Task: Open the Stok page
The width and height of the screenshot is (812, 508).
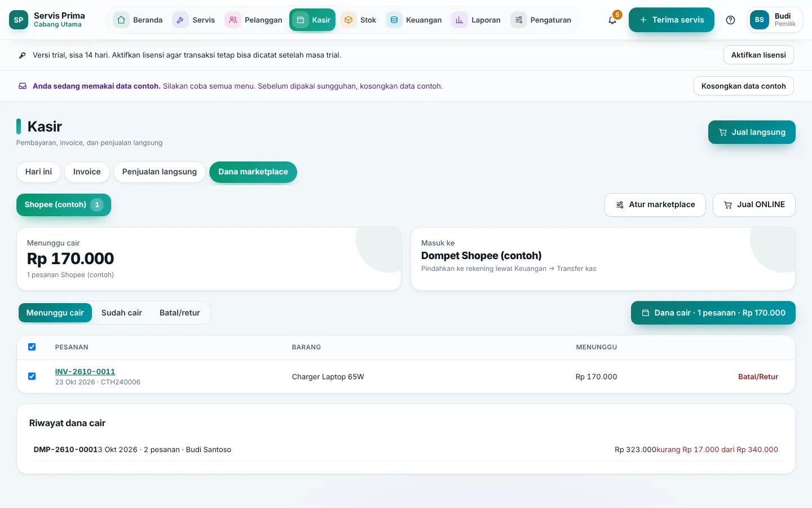Action: [359, 20]
